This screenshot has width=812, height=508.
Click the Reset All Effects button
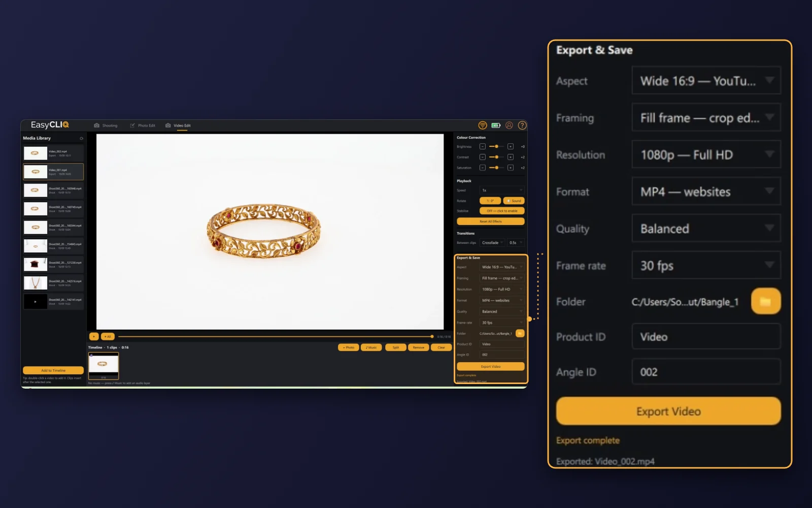(491, 221)
